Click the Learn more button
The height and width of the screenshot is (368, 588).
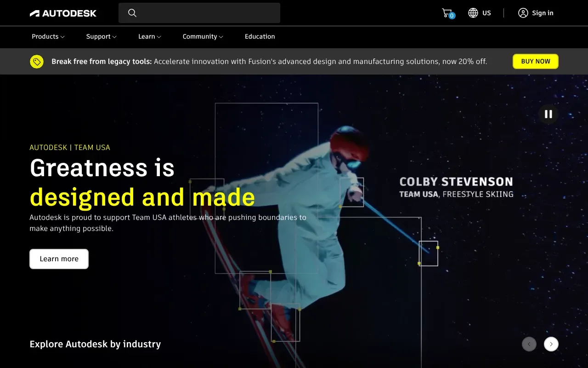point(59,259)
